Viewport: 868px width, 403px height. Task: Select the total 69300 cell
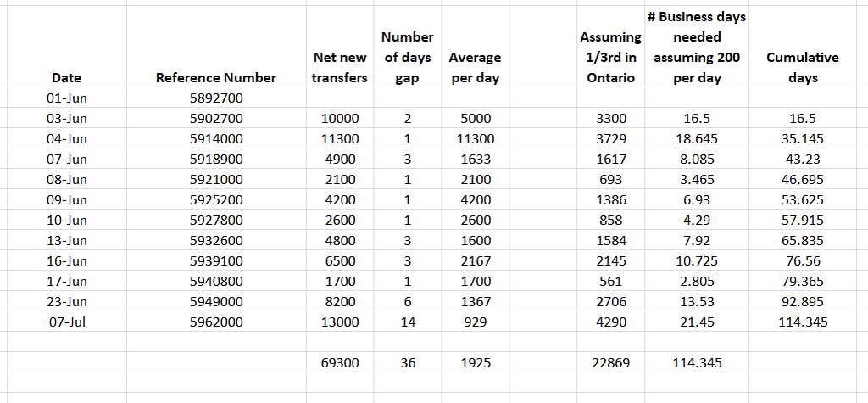pyautogui.click(x=340, y=362)
